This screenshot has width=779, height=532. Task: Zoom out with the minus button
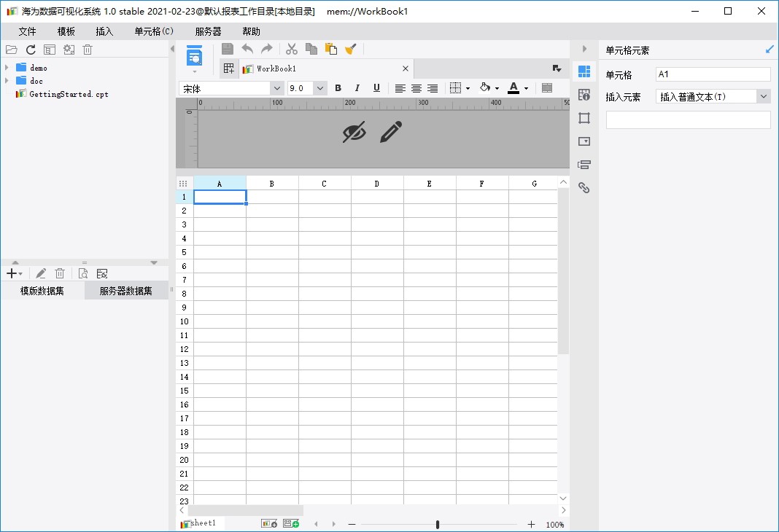[352, 524]
